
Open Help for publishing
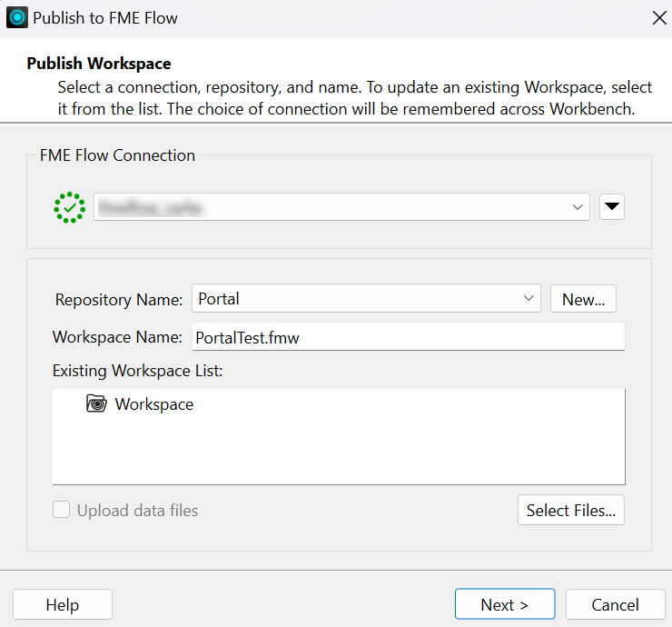point(63,604)
